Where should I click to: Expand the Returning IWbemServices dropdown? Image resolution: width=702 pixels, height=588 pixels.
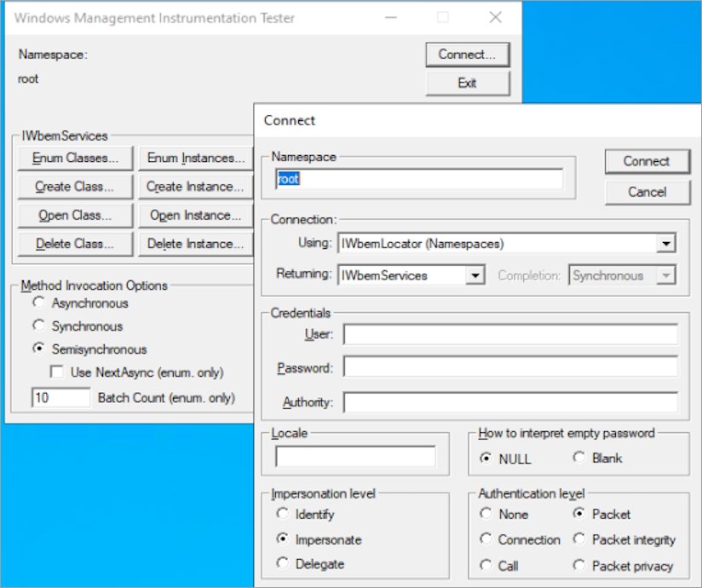tap(475, 275)
